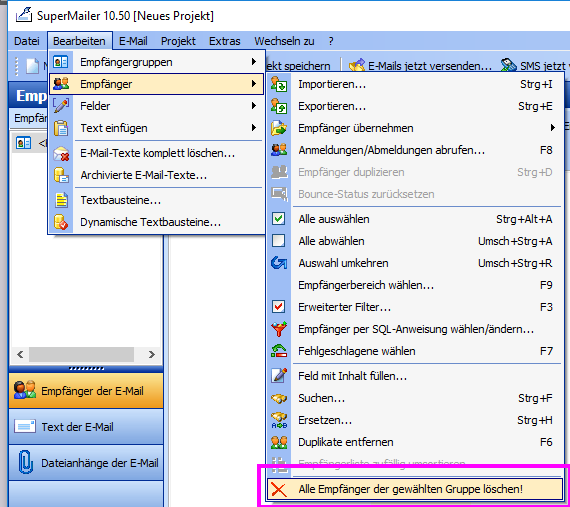This screenshot has width=570, height=507.
Task: Click the funnel icon for SQL-Anweisung
Action: point(279,329)
